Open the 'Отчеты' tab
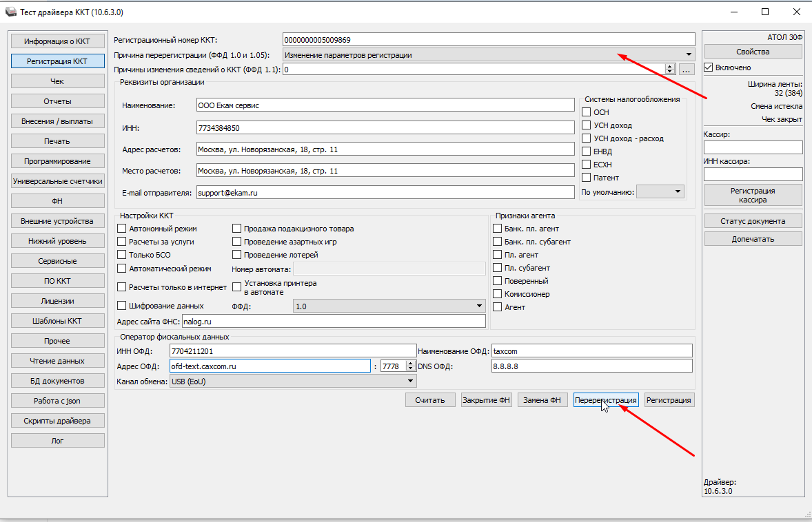812x522 pixels. pos(57,101)
